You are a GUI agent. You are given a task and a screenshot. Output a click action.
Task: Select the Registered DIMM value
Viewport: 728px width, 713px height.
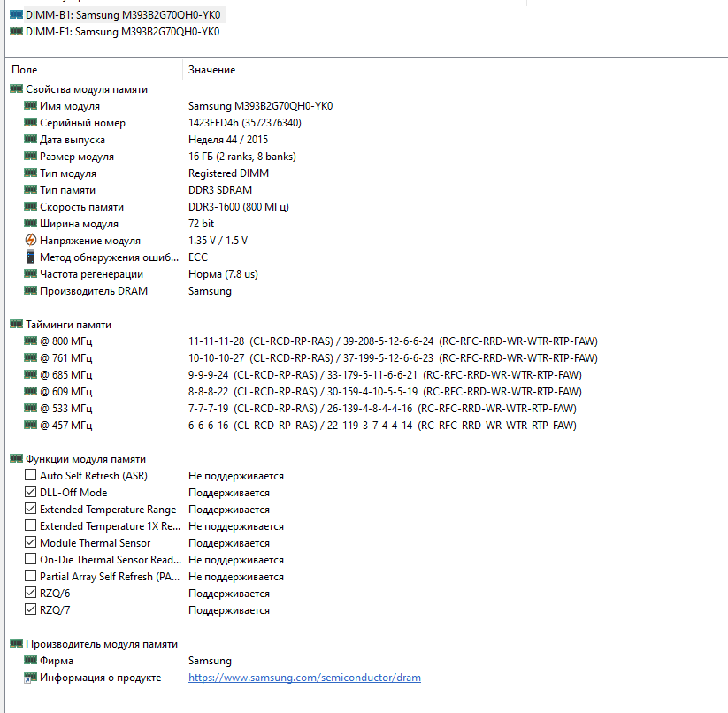pos(228,173)
